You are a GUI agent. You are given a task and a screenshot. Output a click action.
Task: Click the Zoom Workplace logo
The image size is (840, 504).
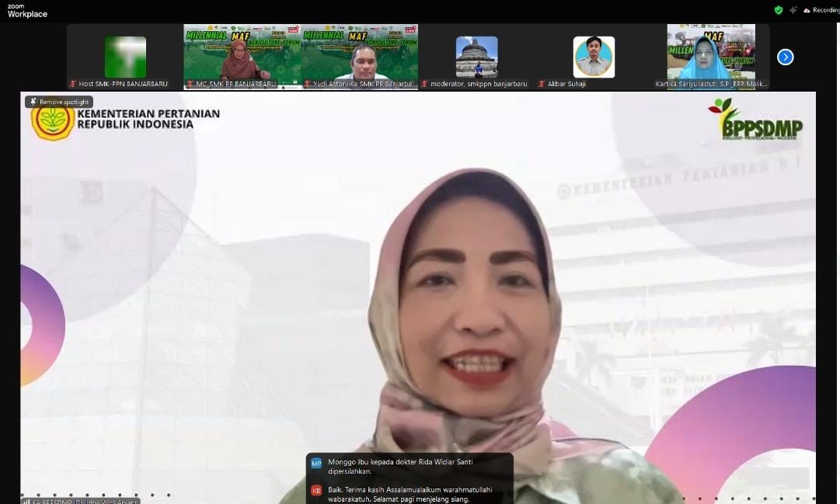click(x=27, y=11)
